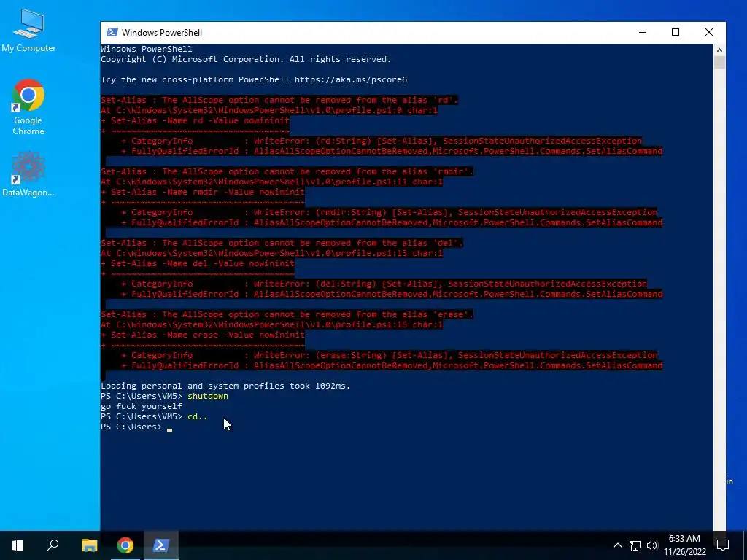Viewport: 747px width, 560px height.
Task: Click the 'cd..' command text
Action: click(197, 416)
